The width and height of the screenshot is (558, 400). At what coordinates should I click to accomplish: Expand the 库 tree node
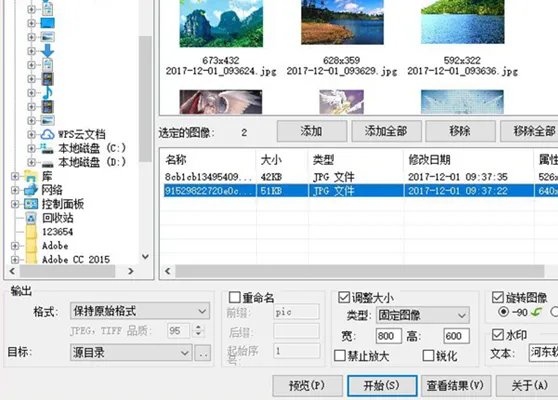[x=15, y=176]
